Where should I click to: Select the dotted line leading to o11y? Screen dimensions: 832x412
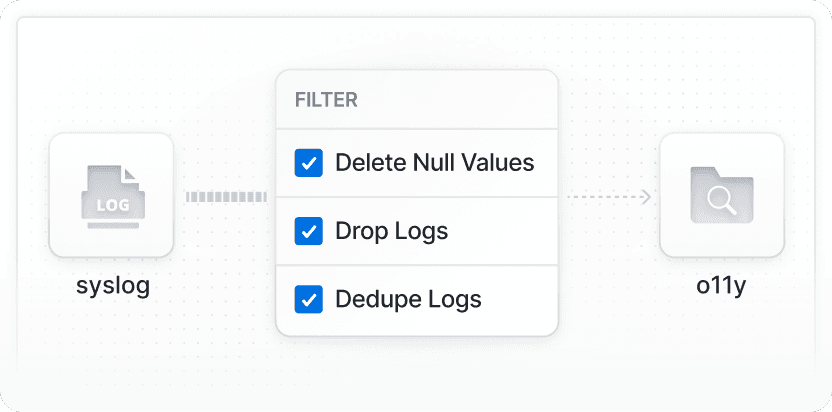[603, 197]
